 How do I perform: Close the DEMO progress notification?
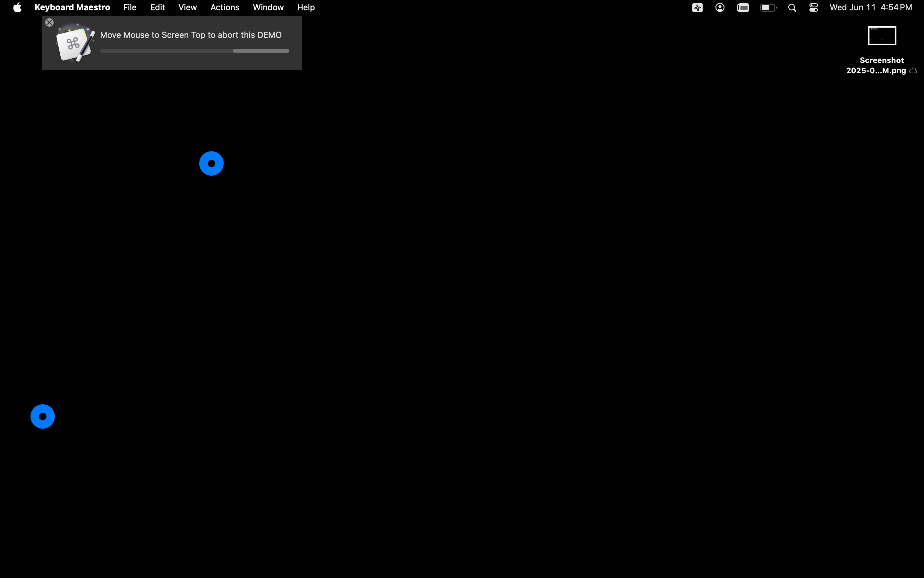pos(49,22)
